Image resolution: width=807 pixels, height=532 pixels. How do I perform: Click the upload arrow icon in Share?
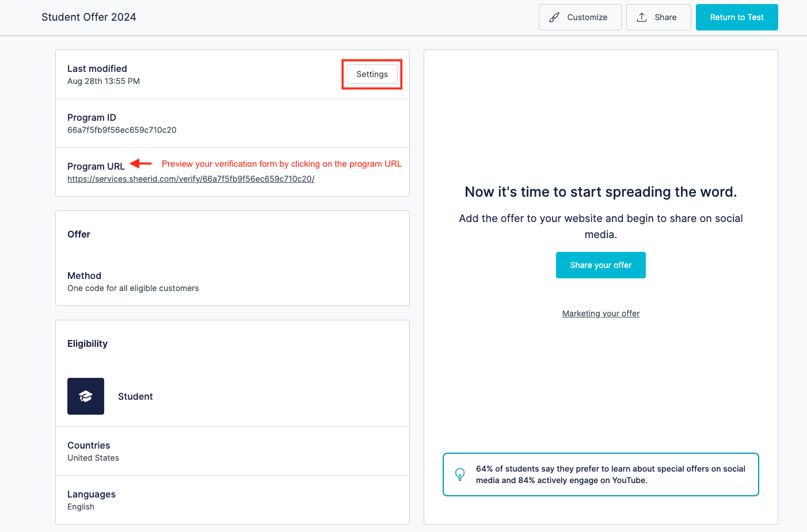(642, 17)
